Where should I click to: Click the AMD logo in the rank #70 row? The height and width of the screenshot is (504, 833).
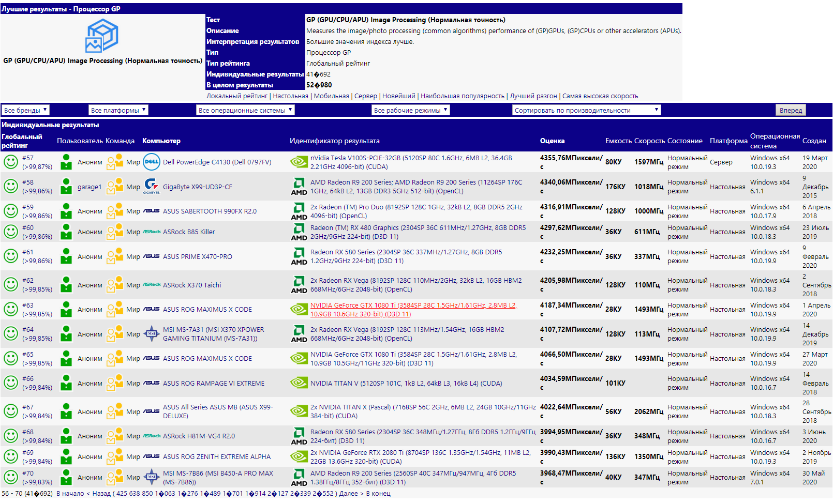(299, 477)
